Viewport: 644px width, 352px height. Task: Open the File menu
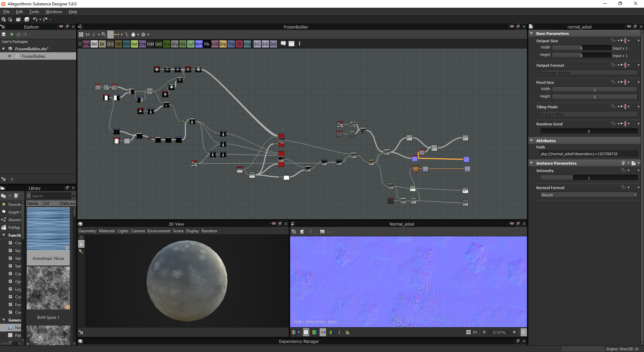pyautogui.click(x=6, y=12)
